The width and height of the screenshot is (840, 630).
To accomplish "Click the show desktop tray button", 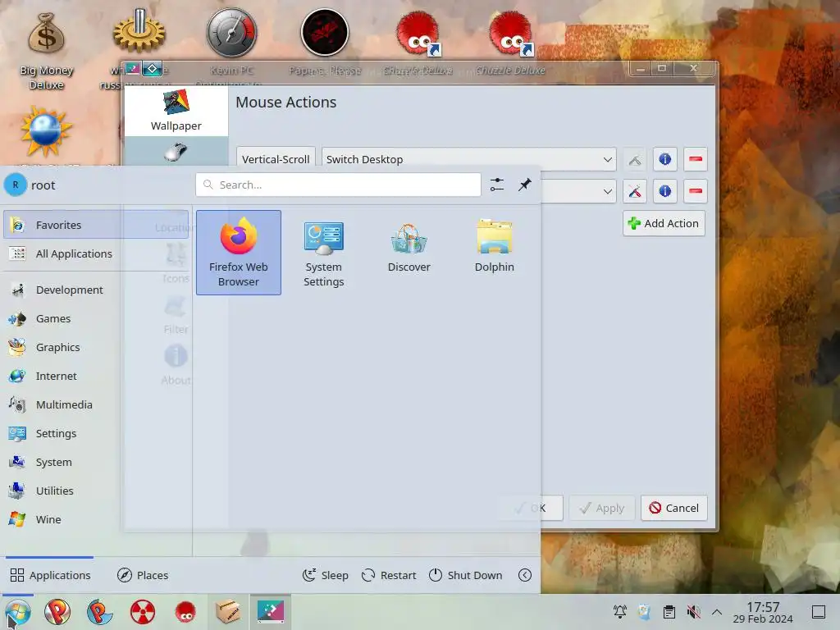I will tap(818, 612).
